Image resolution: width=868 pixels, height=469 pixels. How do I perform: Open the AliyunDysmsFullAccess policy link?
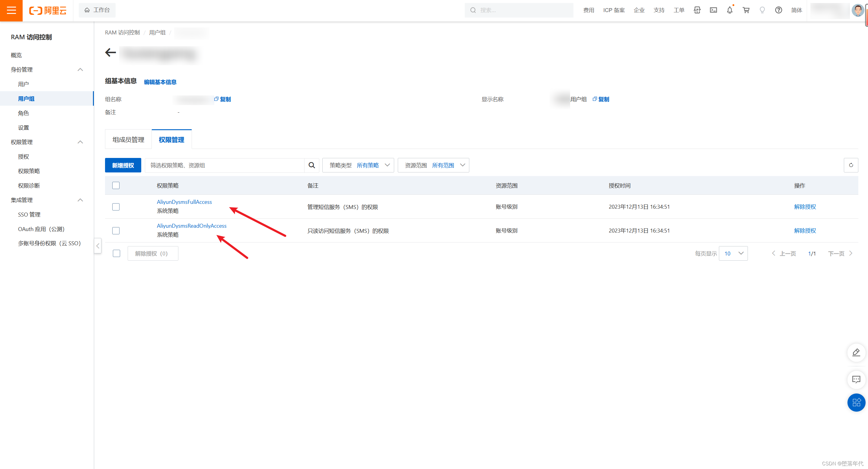184,202
